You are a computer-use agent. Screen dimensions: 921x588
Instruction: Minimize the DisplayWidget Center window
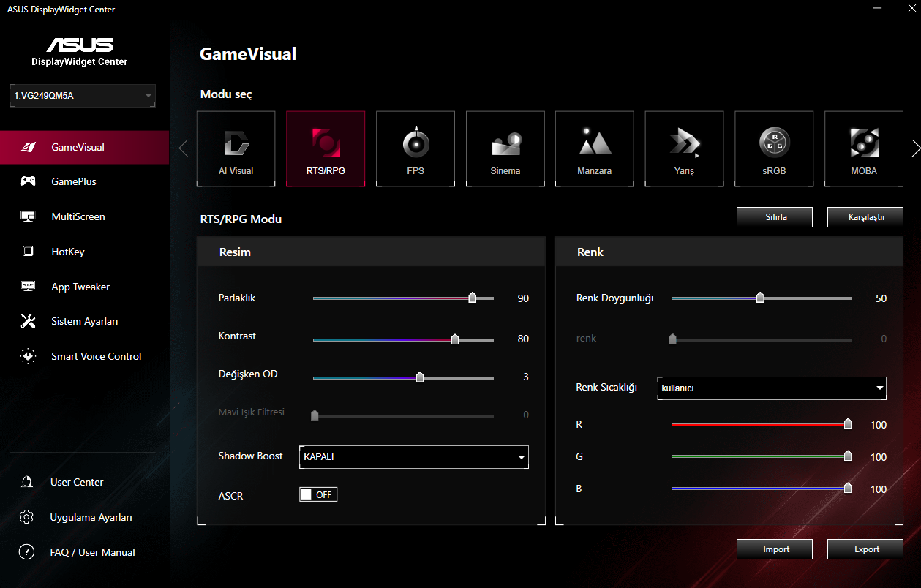click(x=877, y=8)
